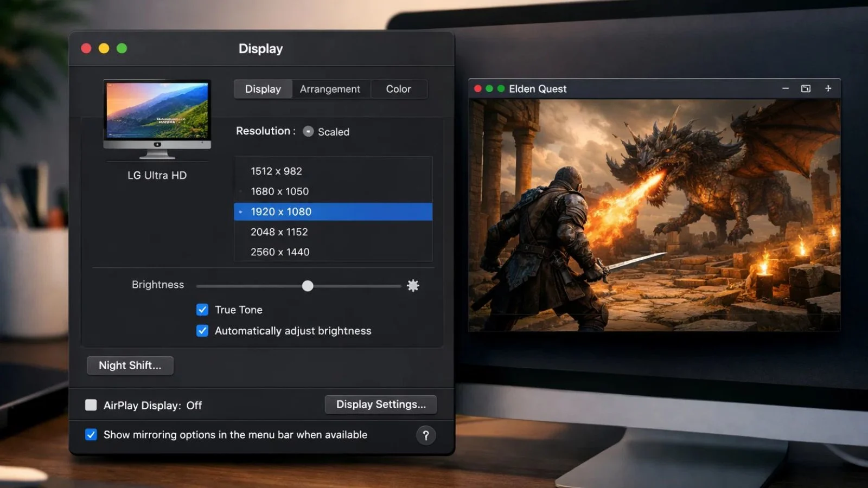Open the Color tab
This screenshot has width=868, height=488.
(x=398, y=89)
